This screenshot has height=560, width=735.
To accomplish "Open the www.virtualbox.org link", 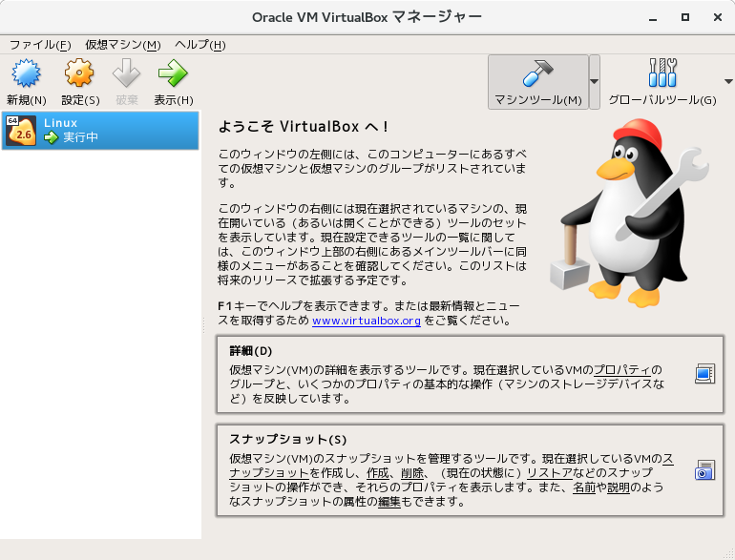I will click(367, 321).
